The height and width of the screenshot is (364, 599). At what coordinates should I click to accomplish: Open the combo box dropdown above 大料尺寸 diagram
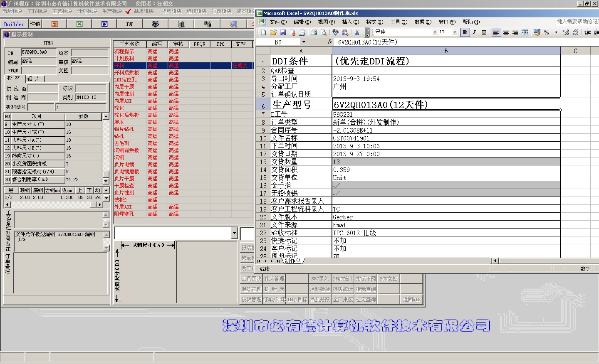click(234, 233)
